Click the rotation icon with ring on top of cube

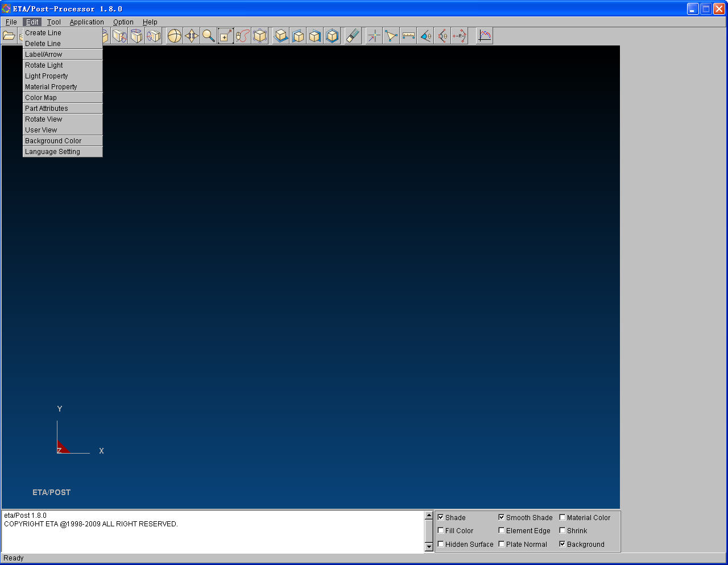pos(136,36)
